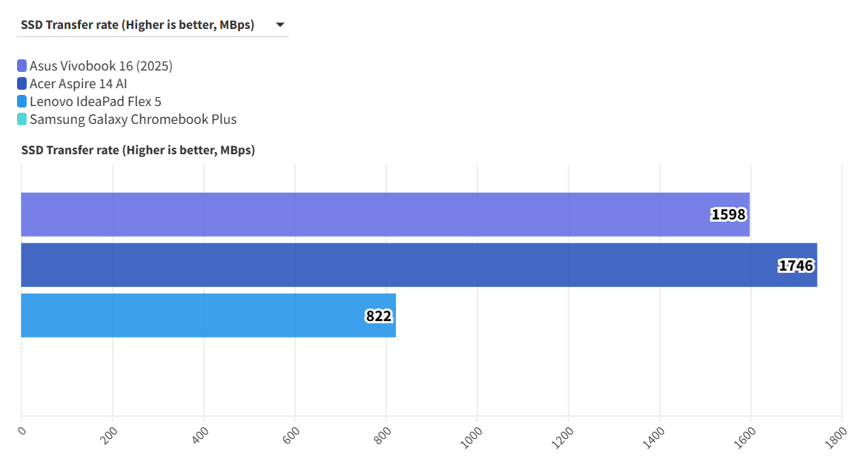
Task: Toggle the Lenovo IdeaPad Flex 5 series label
Action: tap(96, 102)
